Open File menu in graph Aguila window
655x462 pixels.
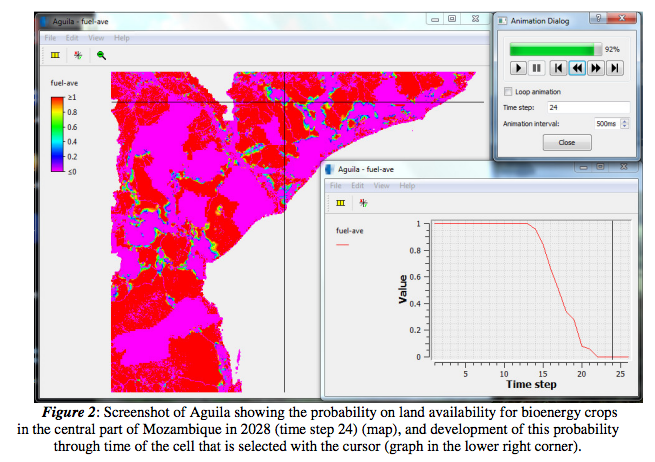pyautogui.click(x=335, y=185)
